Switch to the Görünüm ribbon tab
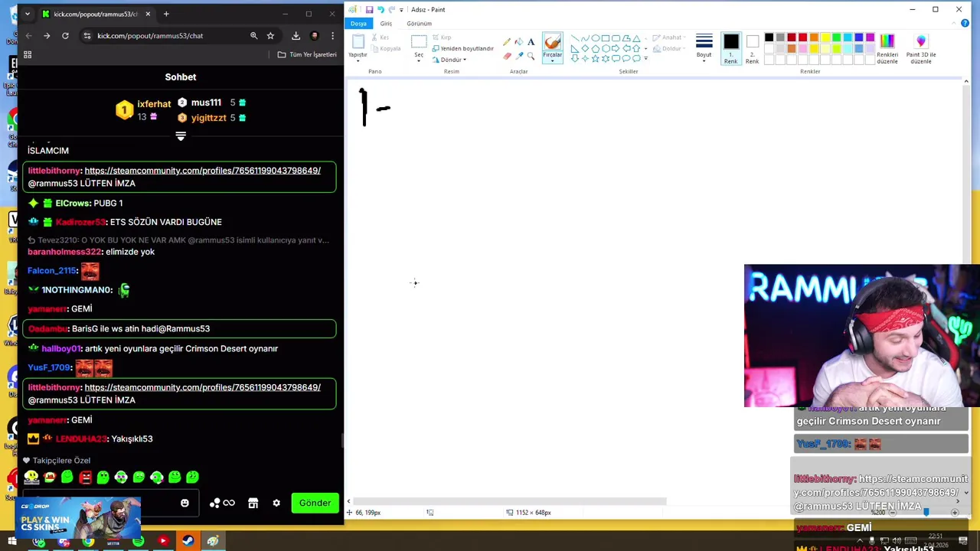Viewport: 980px width, 551px height. click(x=419, y=23)
